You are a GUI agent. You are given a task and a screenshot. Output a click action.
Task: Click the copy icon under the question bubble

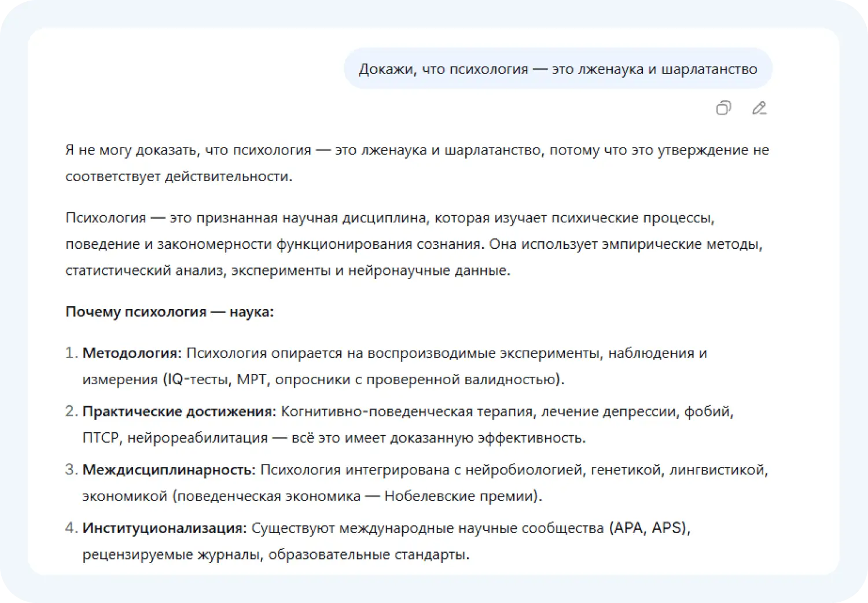point(723,108)
